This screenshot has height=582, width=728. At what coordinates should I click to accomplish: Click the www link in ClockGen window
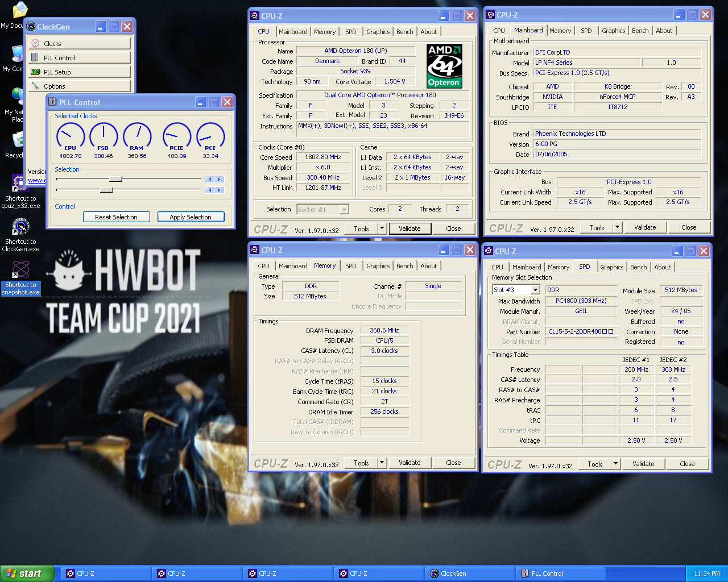pyautogui.click(x=36, y=180)
